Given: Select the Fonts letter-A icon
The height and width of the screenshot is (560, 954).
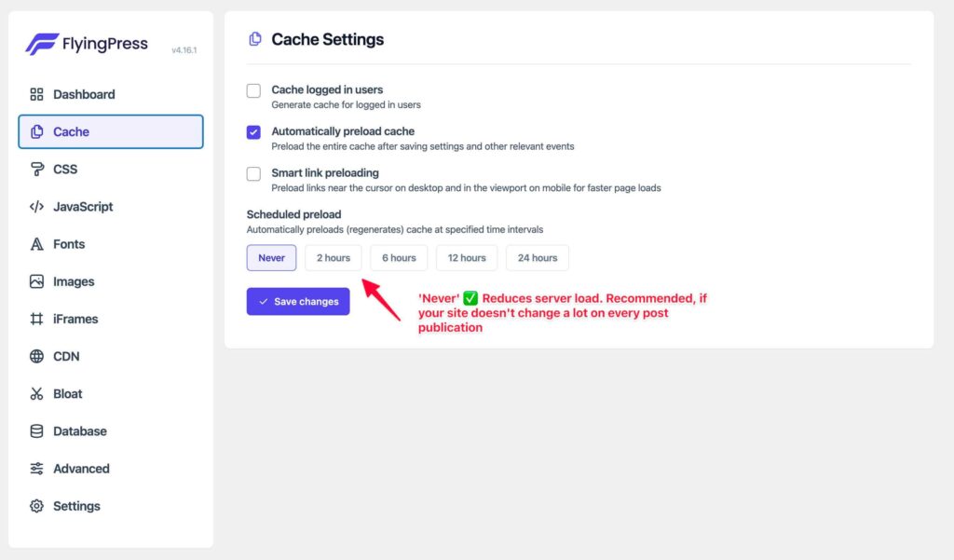Looking at the screenshot, I should (37, 244).
